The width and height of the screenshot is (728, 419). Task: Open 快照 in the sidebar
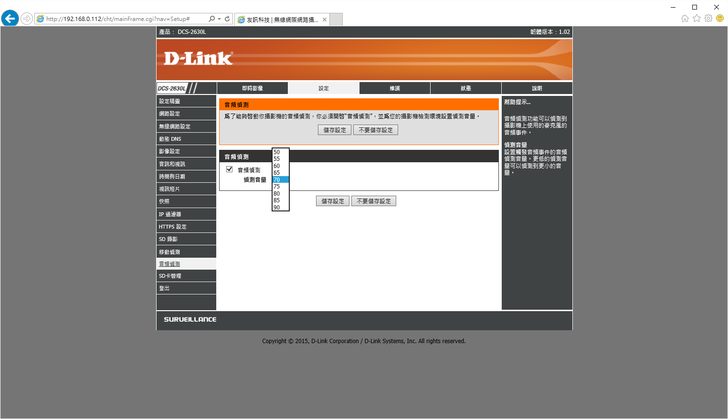[x=186, y=202]
